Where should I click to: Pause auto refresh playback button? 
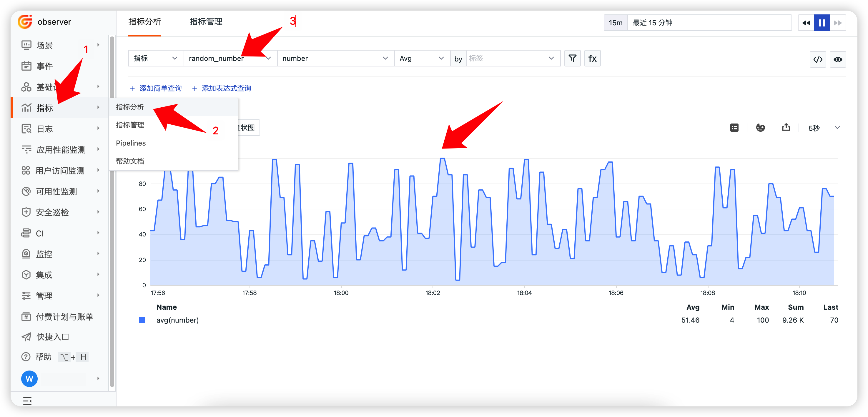click(822, 23)
